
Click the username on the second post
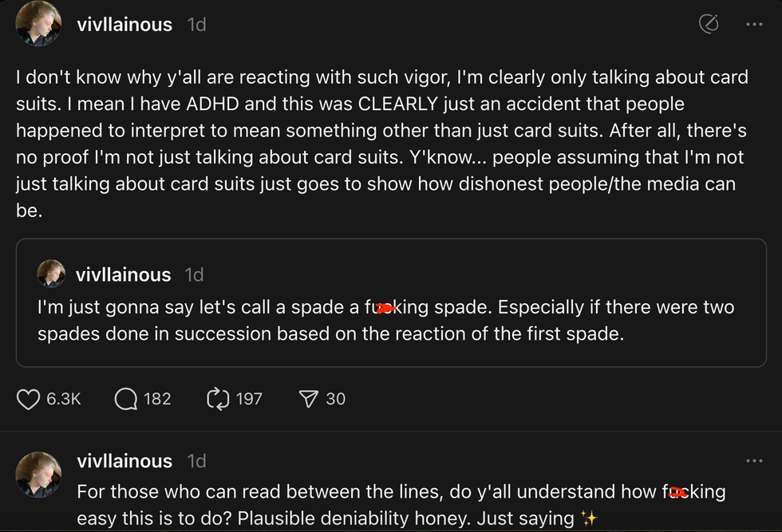124,461
